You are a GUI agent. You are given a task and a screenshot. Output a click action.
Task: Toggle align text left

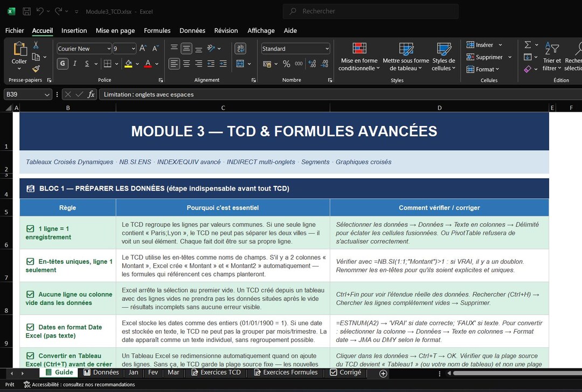click(174, 64)
